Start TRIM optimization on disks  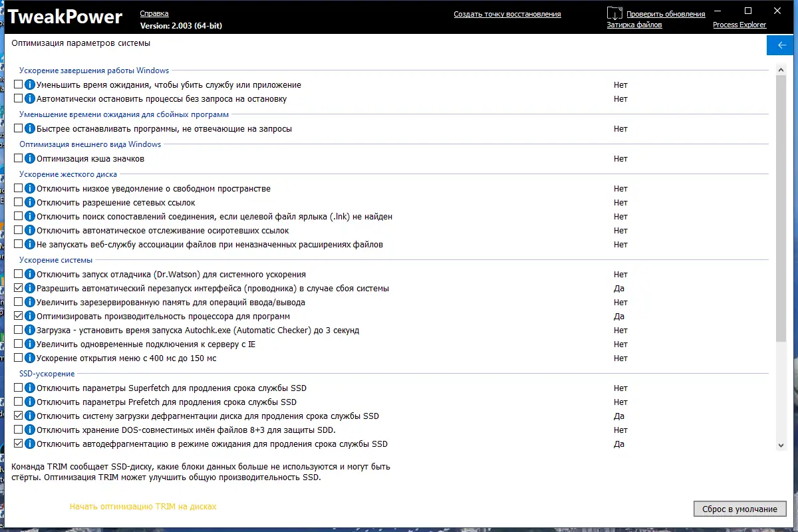(x=143, y=507)
